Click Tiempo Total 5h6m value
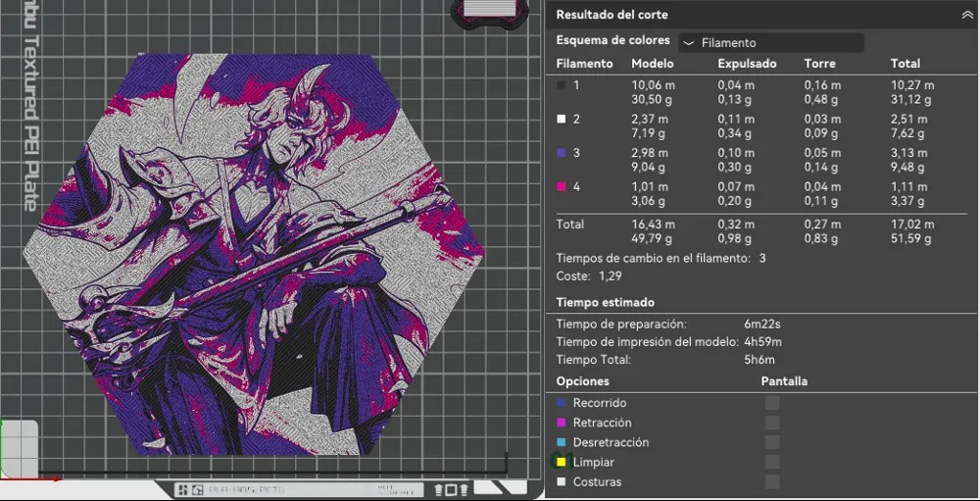 tap(759, 360)
